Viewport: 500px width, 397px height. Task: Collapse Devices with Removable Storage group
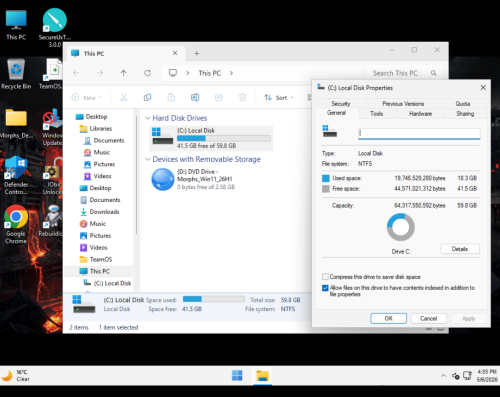click(x=148, y=159)
